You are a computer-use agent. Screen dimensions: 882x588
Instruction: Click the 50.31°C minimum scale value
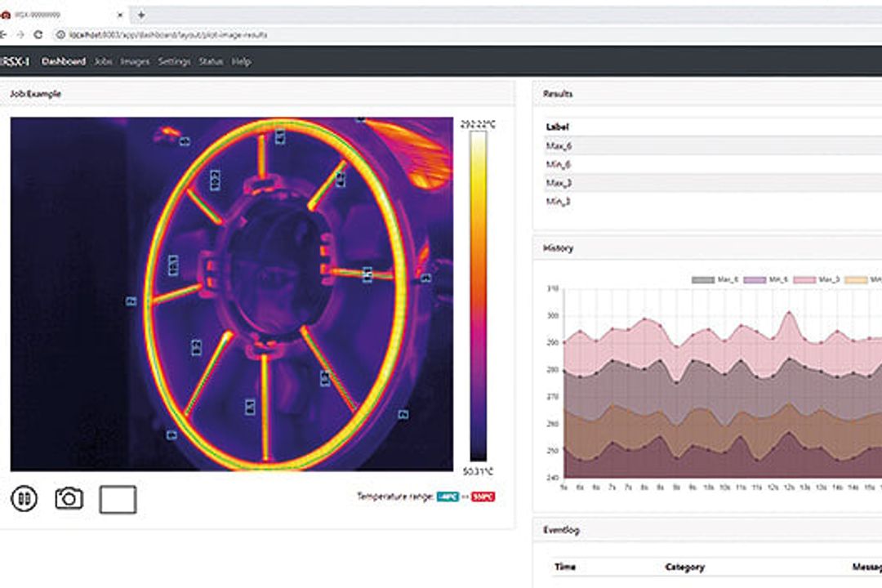tap(478, 471)
